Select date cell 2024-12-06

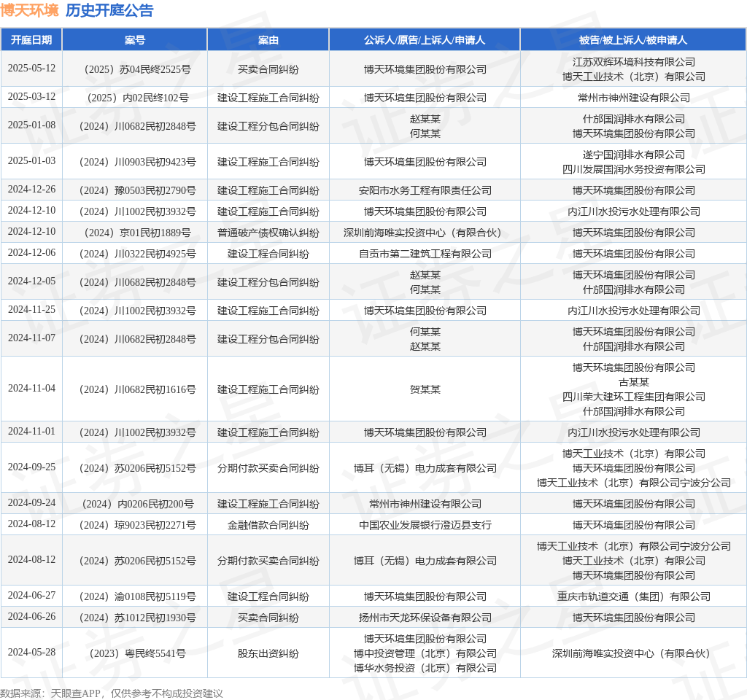[x=31, y=252]
